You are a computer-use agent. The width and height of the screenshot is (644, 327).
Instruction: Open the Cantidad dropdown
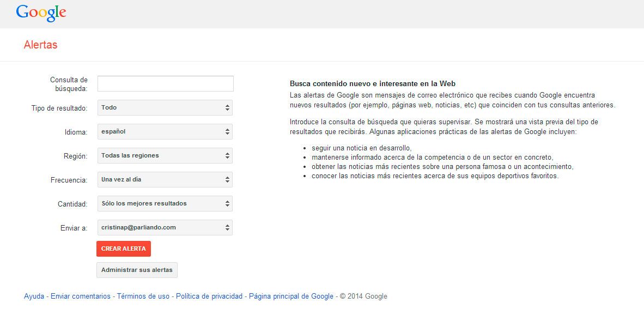[165, 204]
